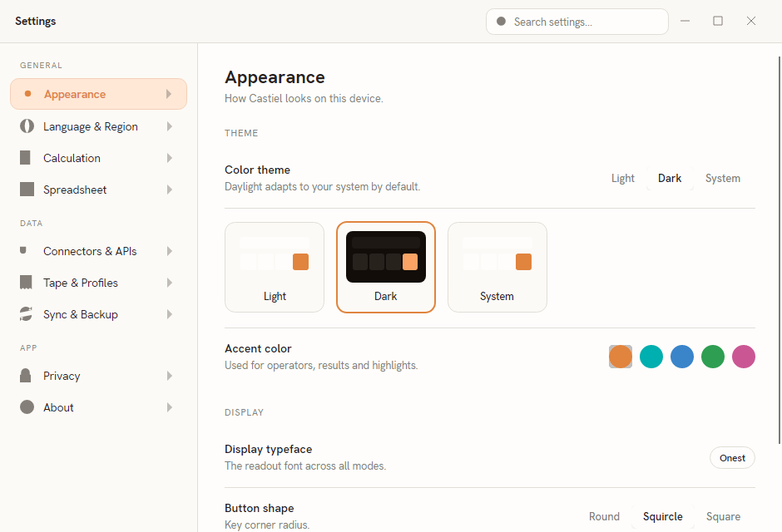782x532 pixels.
Task: Click the Appearance sidebar dot icon
Action: pyautogui.click(x=28, y=94)
